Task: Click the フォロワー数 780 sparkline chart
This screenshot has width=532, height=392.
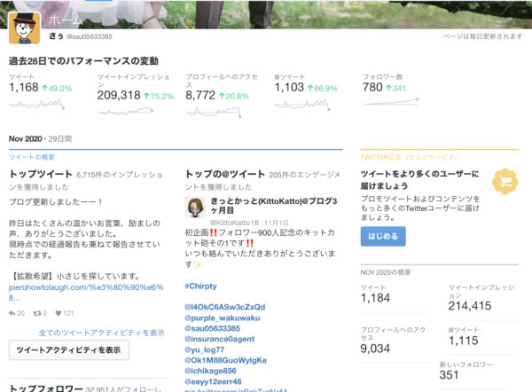Action: click(x=390, y=101)
